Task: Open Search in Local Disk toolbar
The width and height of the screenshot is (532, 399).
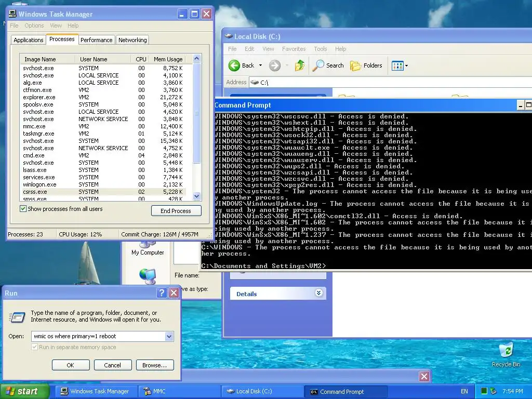Action: tap(328, 65)
